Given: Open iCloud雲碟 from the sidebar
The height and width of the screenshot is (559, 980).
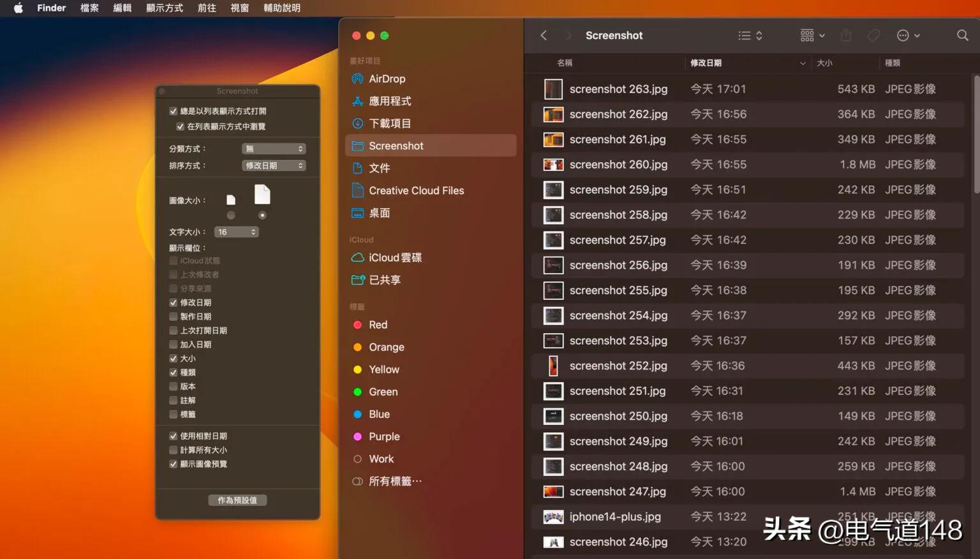Looking at the screenshot, I should [394, 257].
